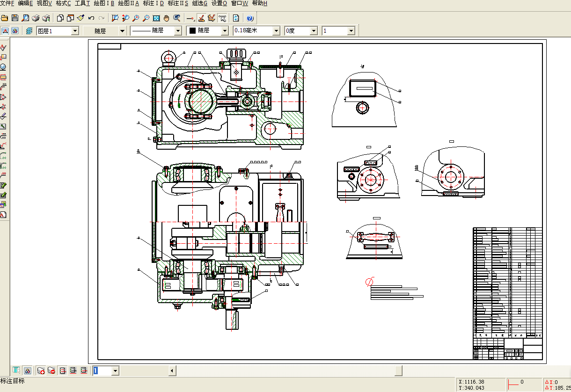Screen dimensions: 571x392
Task: Toggle the first stacked-layer button in bottom toolbar
Action: pos(63,370)
